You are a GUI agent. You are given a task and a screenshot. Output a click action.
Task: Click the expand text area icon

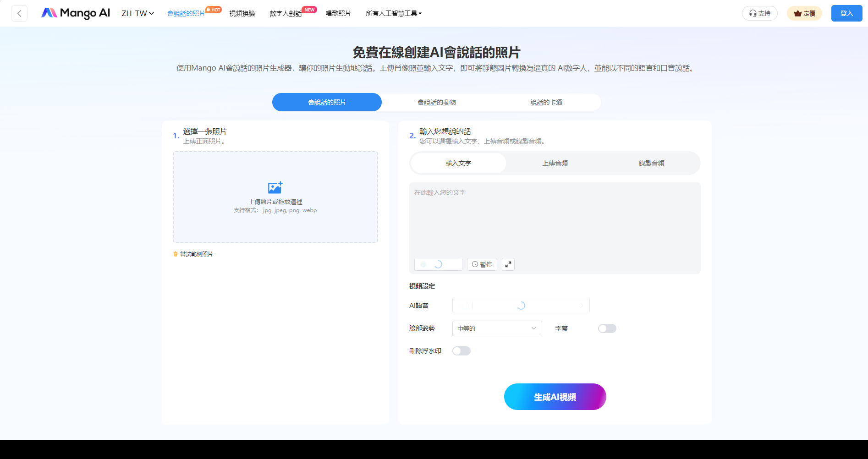click(508, 264)
